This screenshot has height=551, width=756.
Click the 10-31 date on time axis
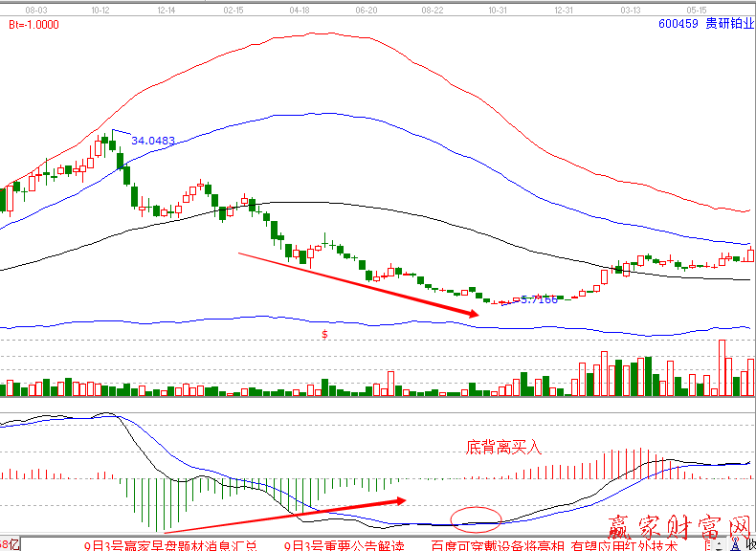coord(497,8)
